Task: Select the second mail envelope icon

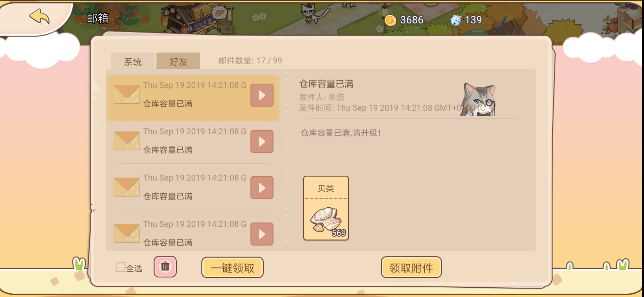Action: tap(127, 141)
